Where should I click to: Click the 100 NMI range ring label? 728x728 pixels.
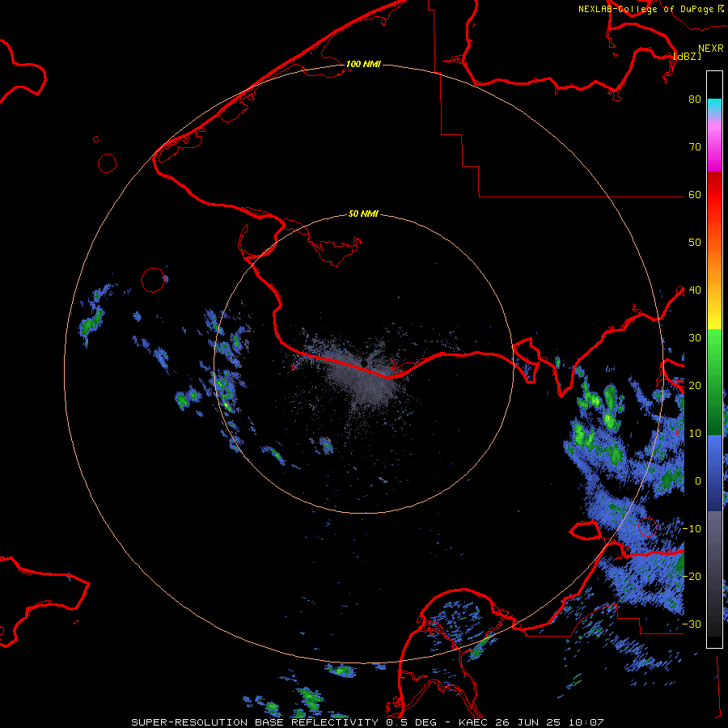(x=363, y=64)
